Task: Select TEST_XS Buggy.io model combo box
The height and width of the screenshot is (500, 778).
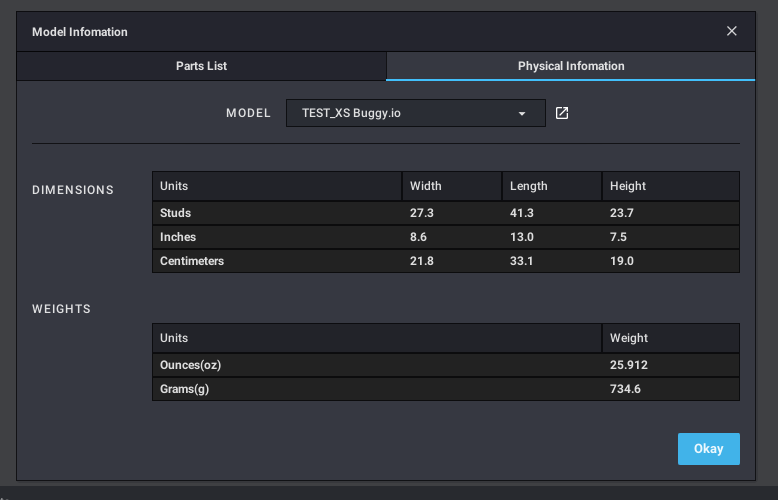Action: [416, 113]
